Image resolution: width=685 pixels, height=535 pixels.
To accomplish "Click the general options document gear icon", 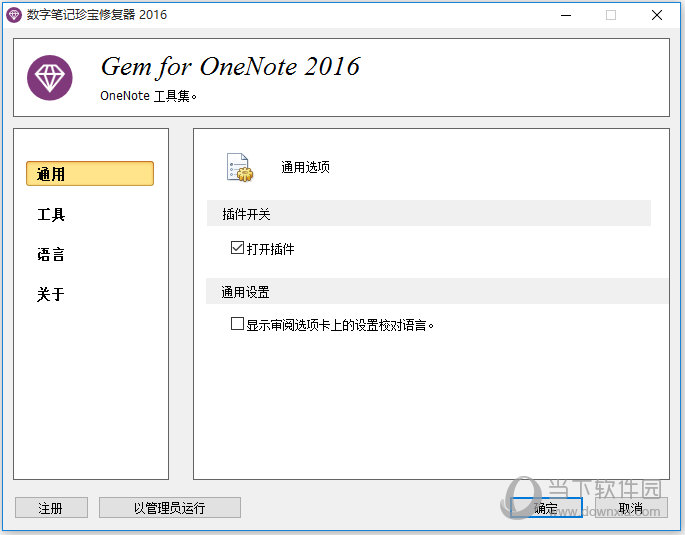I will (240, 167).
